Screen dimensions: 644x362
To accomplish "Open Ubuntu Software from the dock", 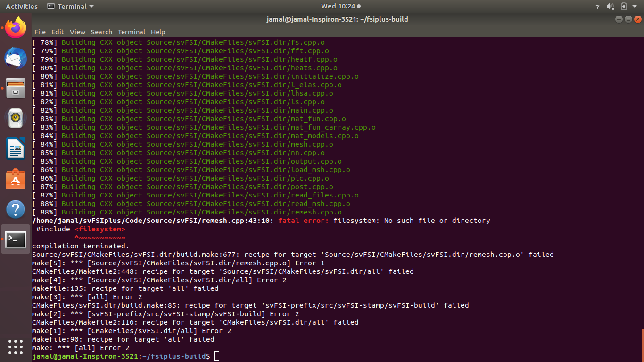I will pyautogui.click(x=16, y=179).
